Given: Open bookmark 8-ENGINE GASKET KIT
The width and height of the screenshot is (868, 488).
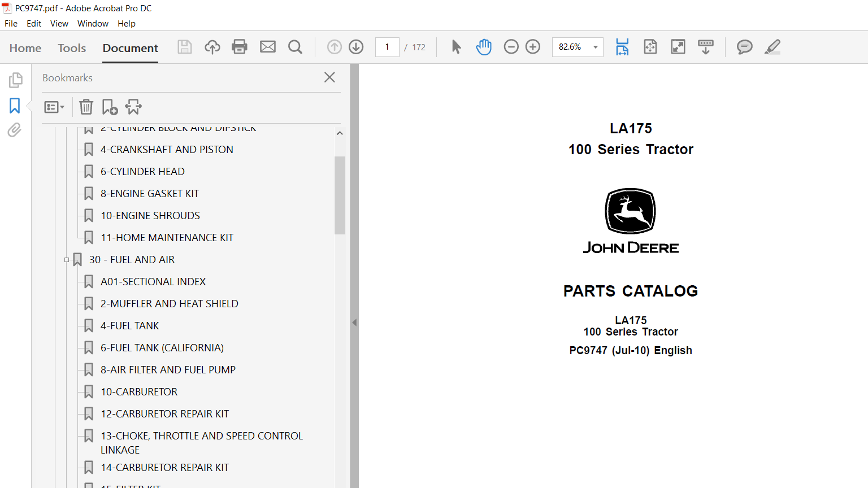Looking at the screenshot, I should coord(150,194).
